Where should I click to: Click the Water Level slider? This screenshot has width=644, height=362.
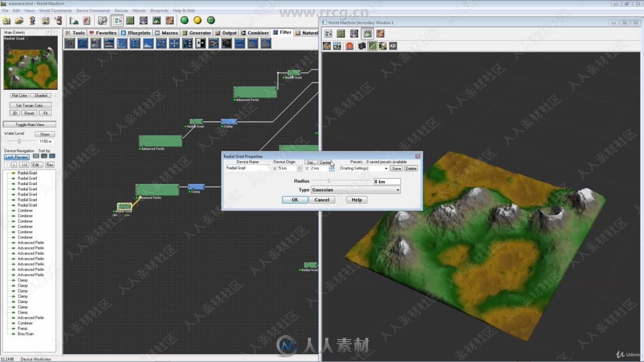tap(19, 141)
